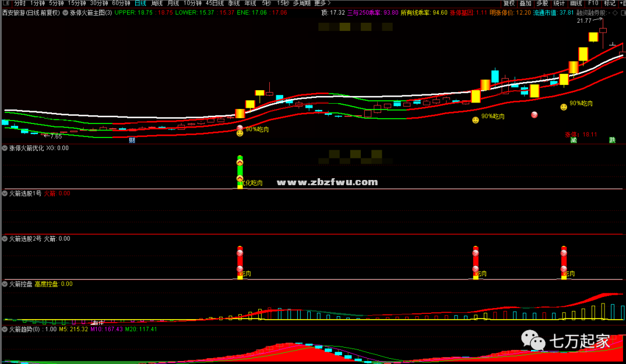
Task: Click the 涨停: 18.11 label
Action: (581, 135)
